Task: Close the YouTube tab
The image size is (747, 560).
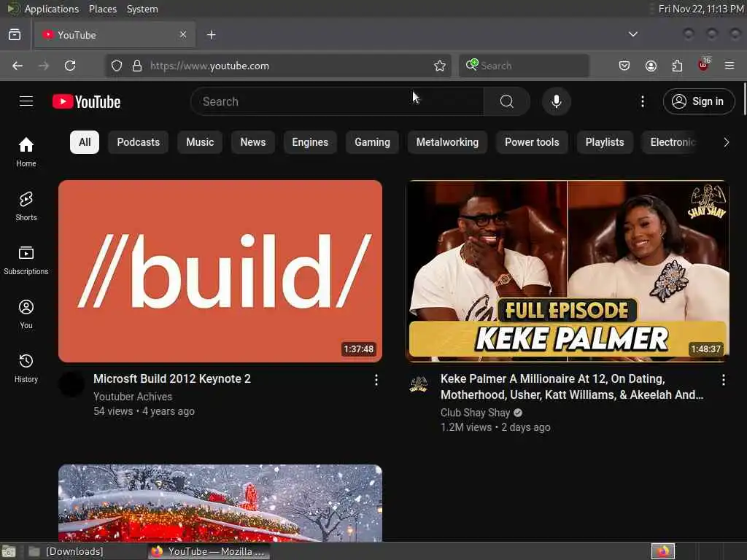Action: 183,35
